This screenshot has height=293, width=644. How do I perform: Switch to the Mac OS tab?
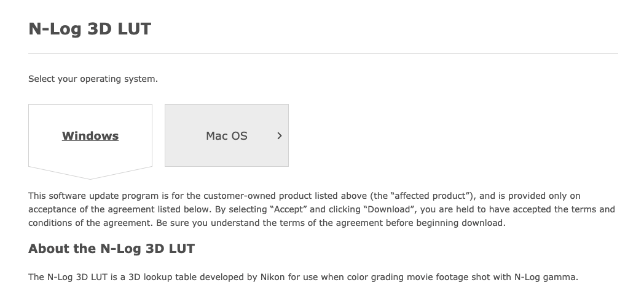click(x=226, y=136)
